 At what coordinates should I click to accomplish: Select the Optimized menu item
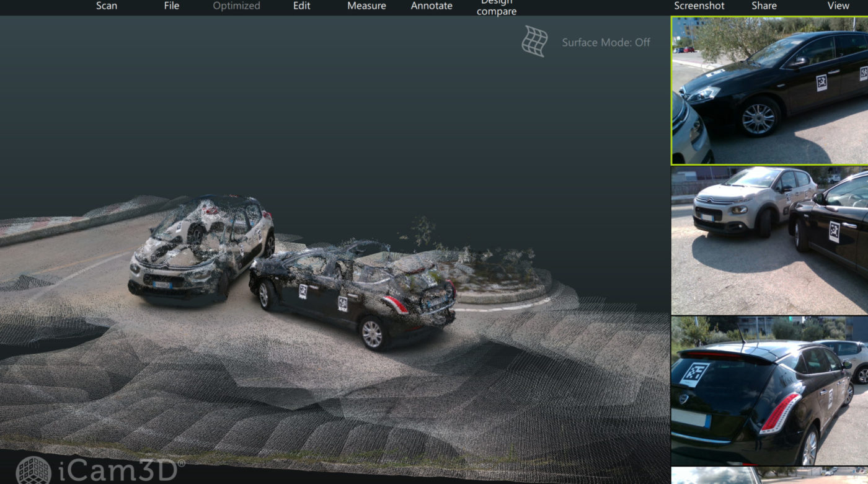pyautogui.click(x=237, y=6)
